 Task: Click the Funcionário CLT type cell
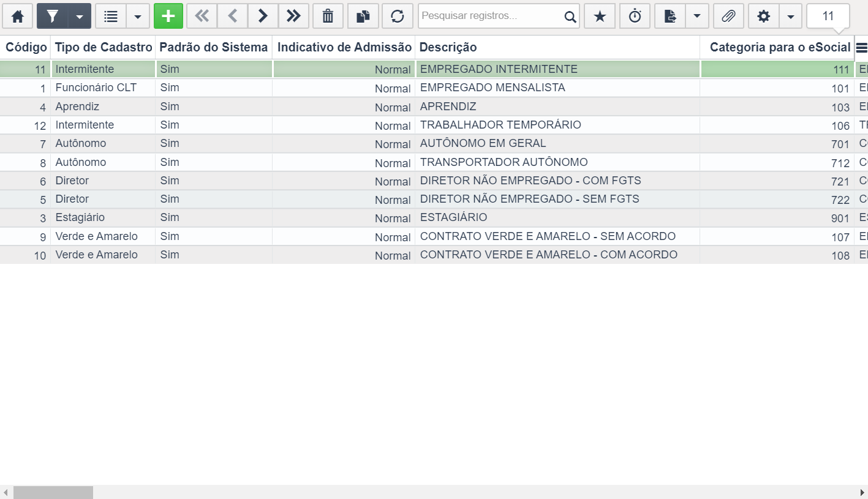[x=104, y=88]
